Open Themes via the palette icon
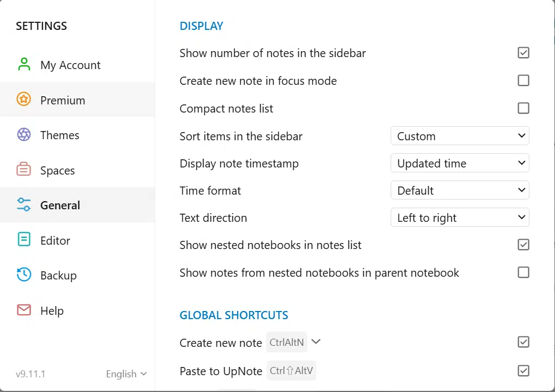 pos(24,135)
